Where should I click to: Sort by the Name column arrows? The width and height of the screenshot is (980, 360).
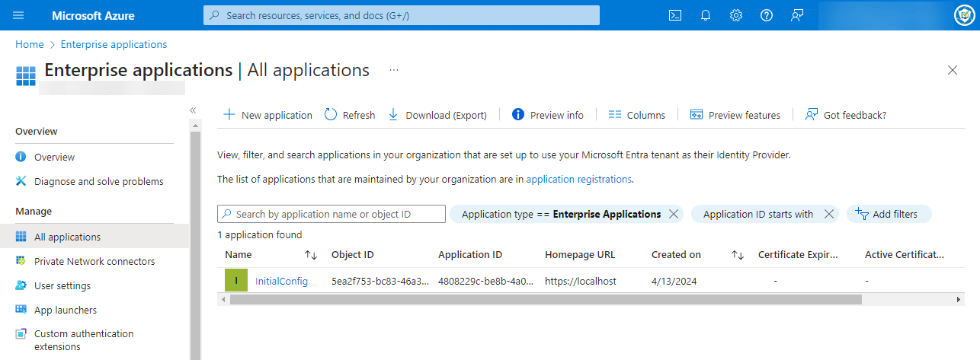click(311, 255)
